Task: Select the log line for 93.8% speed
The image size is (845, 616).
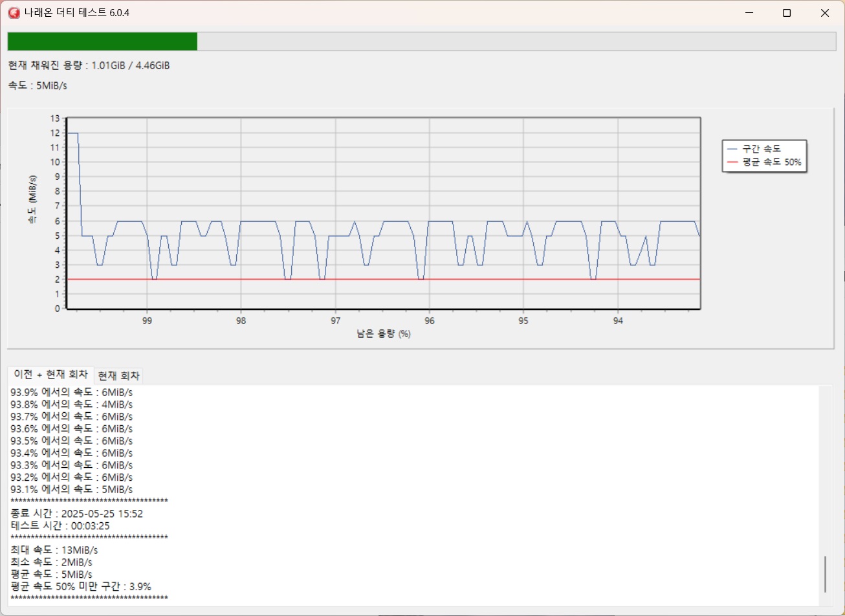Action: [x=71, y=404]
